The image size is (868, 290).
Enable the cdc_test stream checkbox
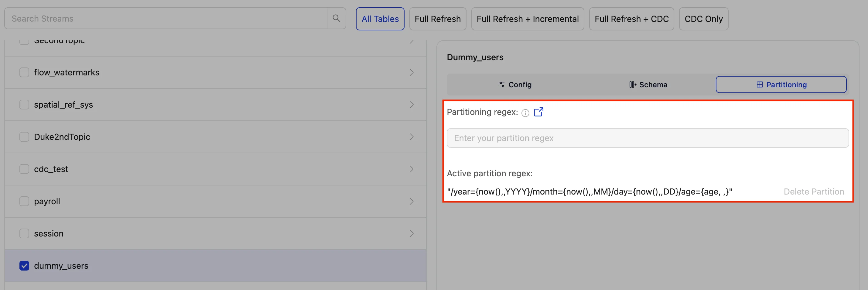24,169
